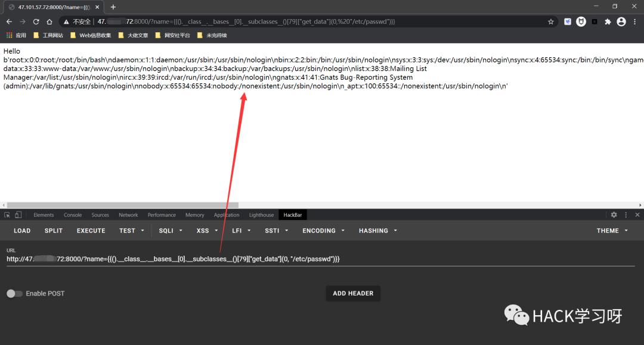Expand the LFI dropdown
This screenshot has width=644, height=345.
tap(241, 231)
